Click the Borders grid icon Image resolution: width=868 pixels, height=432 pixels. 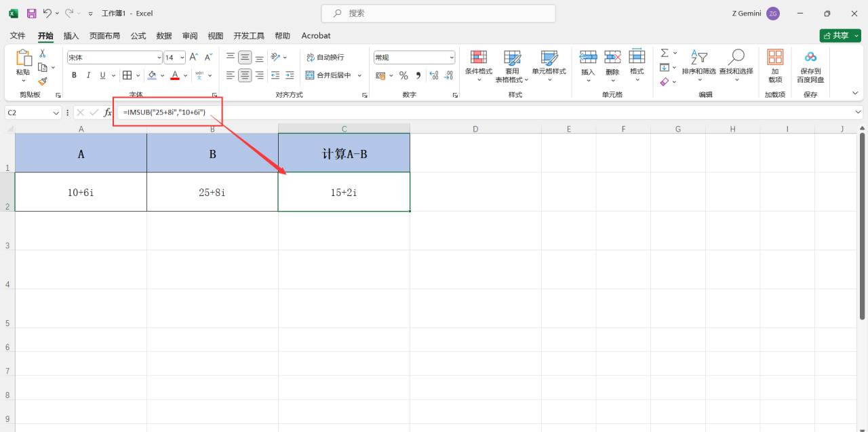point(127,75)
